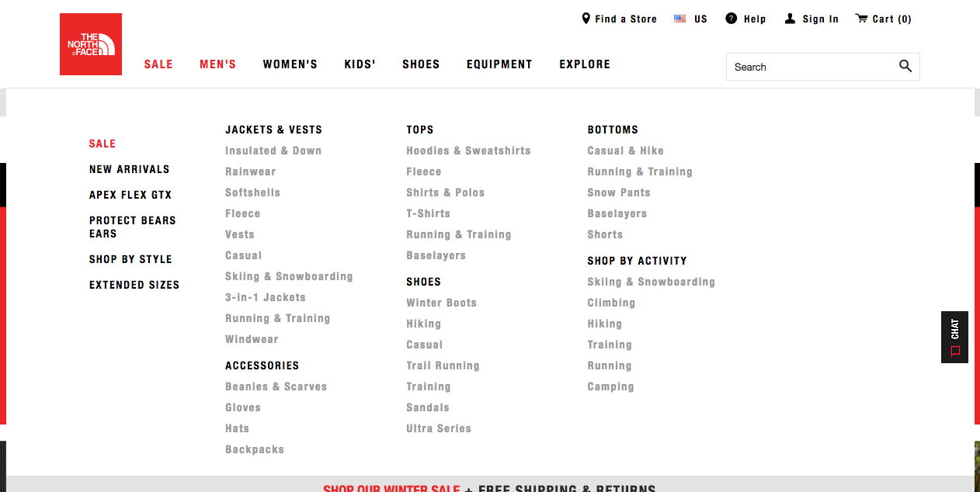Image resolution: width=980 pixels, height=492 pixels.
Task: Open the KIDS' navigation menu
Action: pos(360,64)
